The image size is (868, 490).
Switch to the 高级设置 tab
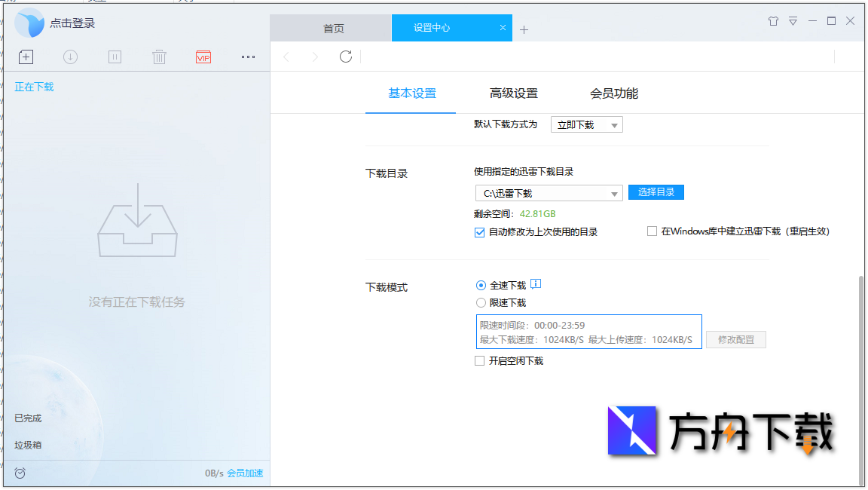coord(513,93)
